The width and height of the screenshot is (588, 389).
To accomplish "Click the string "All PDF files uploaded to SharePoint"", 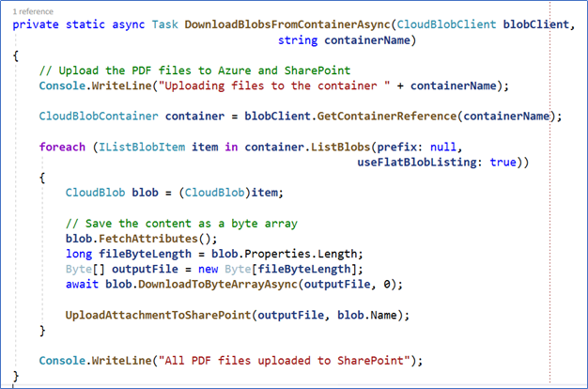I will coord(285,361).
